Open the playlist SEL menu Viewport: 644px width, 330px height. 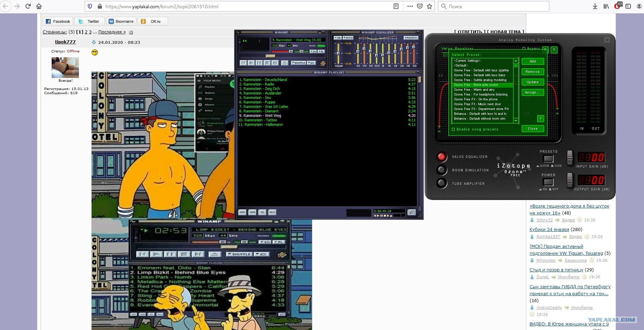point(262,212)
